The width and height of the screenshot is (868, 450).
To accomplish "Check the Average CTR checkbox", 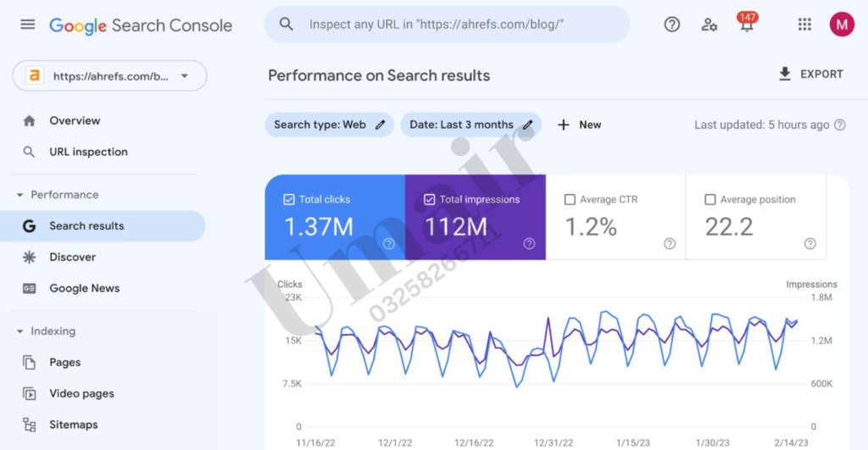I will point(570,199).
